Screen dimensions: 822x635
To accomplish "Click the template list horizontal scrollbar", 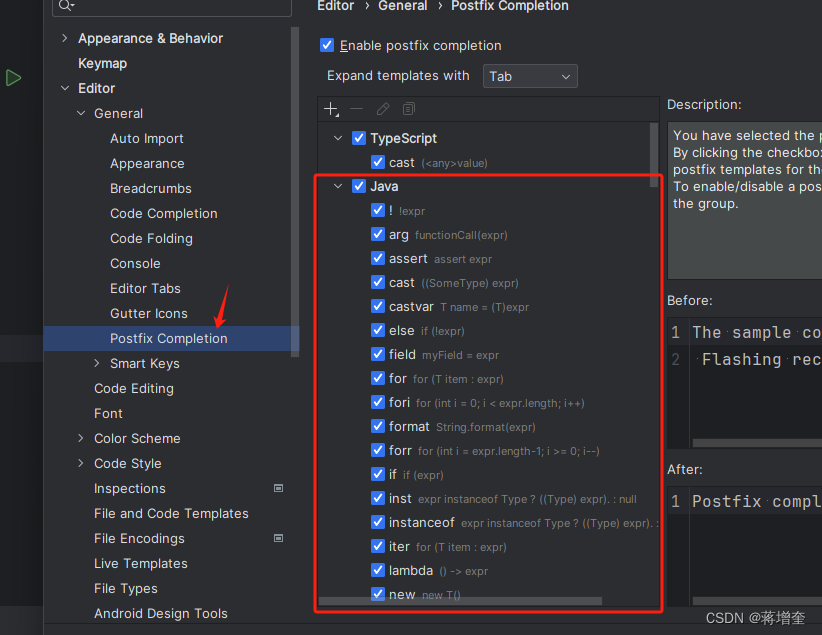I will point(460,601).
